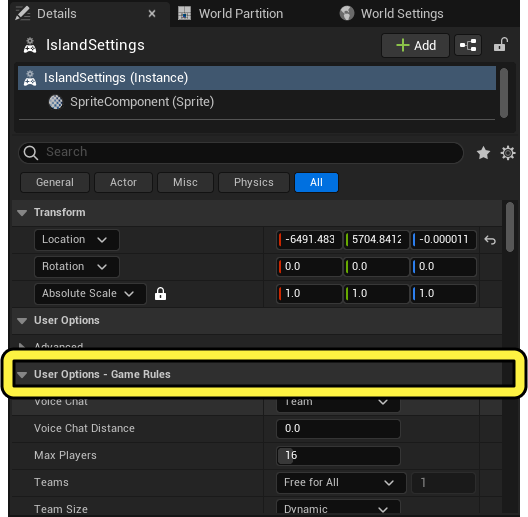The height and width of the screenshot is (517, 528).
Task: Click the World Settings globe icon
Action: (x=346, y=13)
